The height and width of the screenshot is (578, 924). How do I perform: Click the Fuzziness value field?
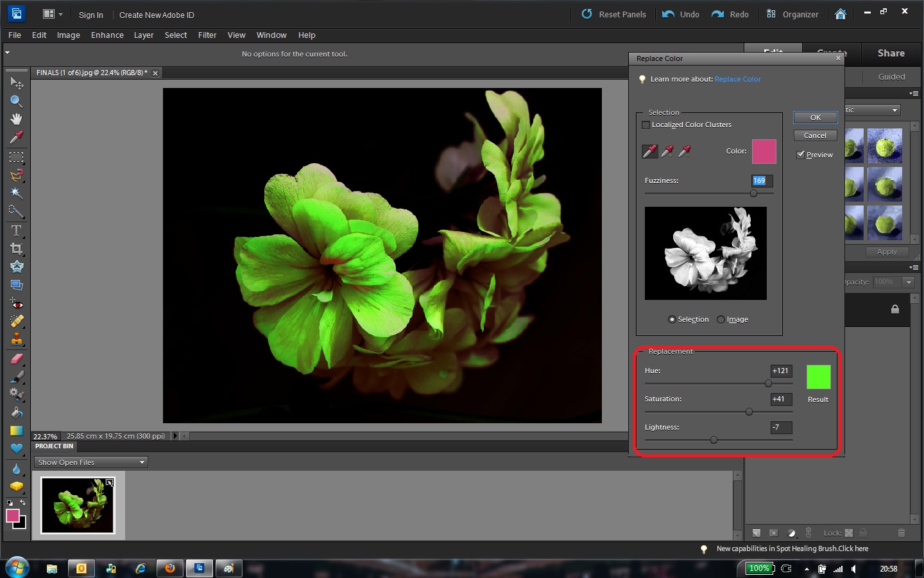(x=762, y=180)
